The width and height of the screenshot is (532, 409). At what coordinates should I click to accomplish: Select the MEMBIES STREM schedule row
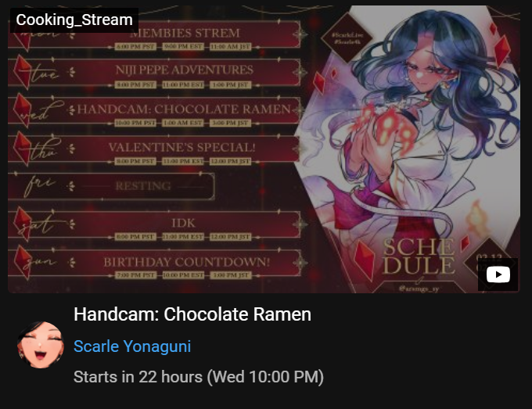pyautogui.click(x=154, y=36)
